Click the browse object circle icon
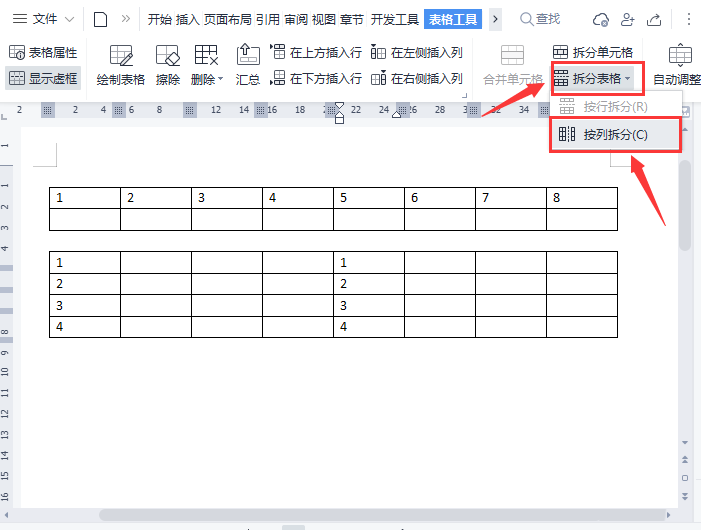This screenshot has height=530, width=701. [684, 478]
